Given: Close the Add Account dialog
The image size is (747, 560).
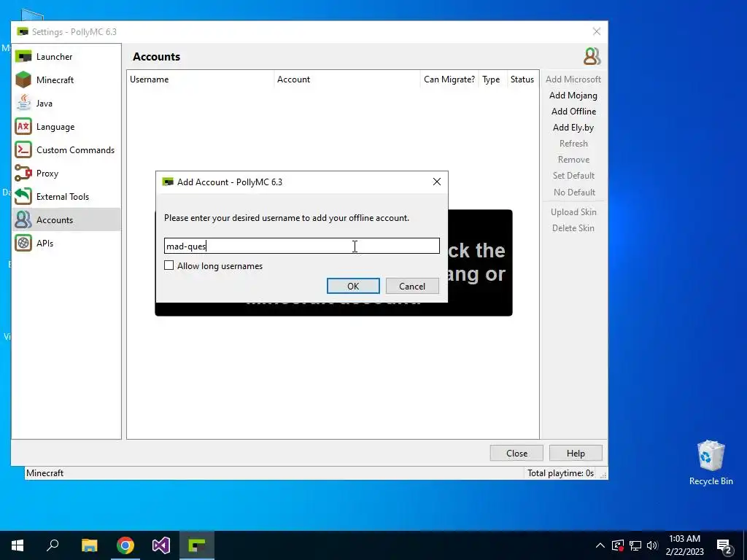Looking at the screenshot, I should 436,182.
